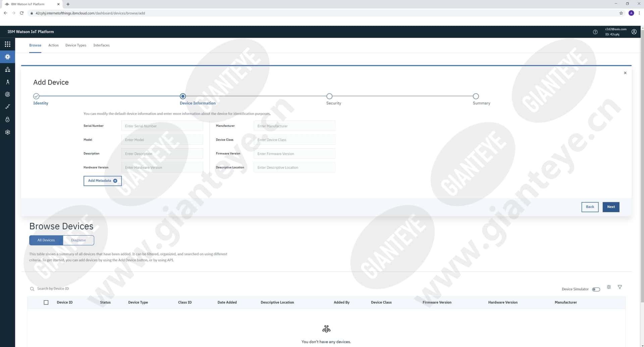Select the Diagnose view
Screen dimensions: 644x347
[78, 240]
